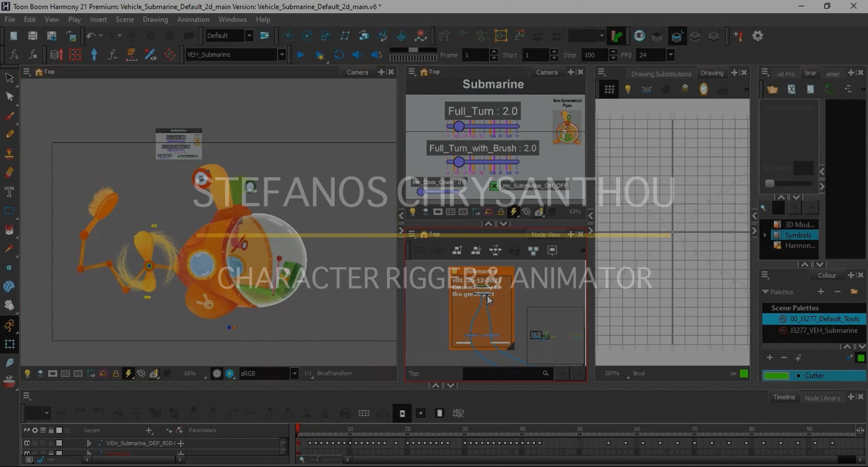Toggle the sound playback speaker icon
Viewport: 868px width, 467px height.
[357, 55]
